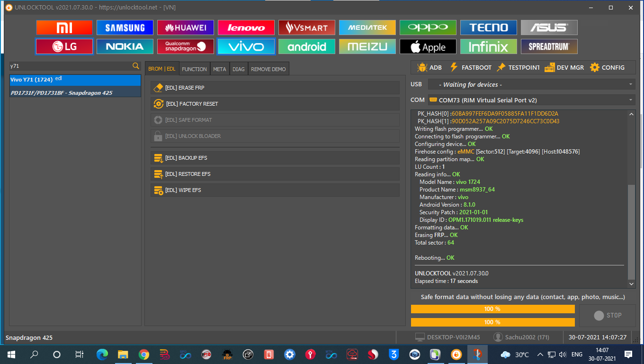Select the Samsung brand tile
Screen dimensions: 644x364
(x=125, y=27)
